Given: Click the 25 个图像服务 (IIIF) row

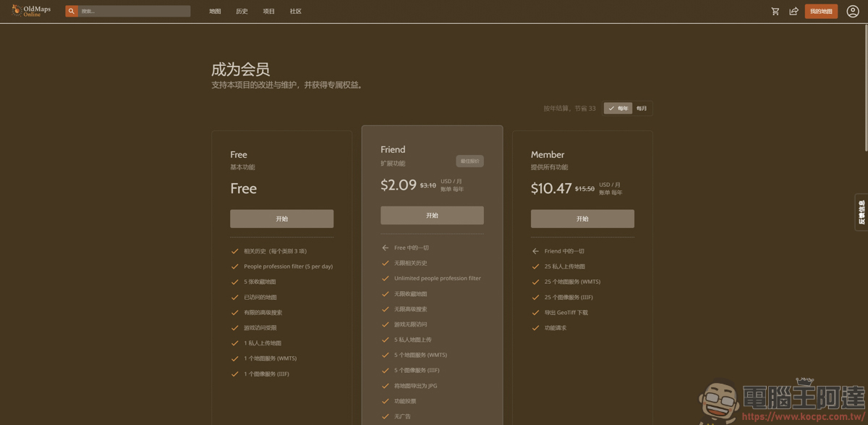Looking at the screenshot, I should point(569,298).
